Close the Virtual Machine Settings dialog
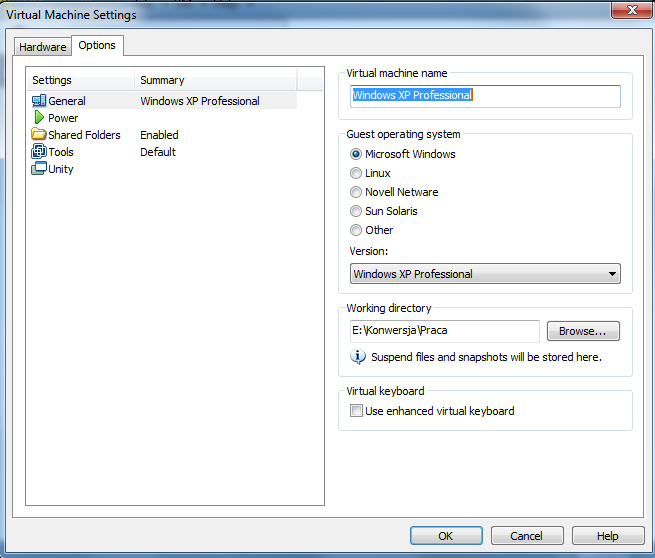The width and height of the screenshot is (655, 558). coord(632,10)
